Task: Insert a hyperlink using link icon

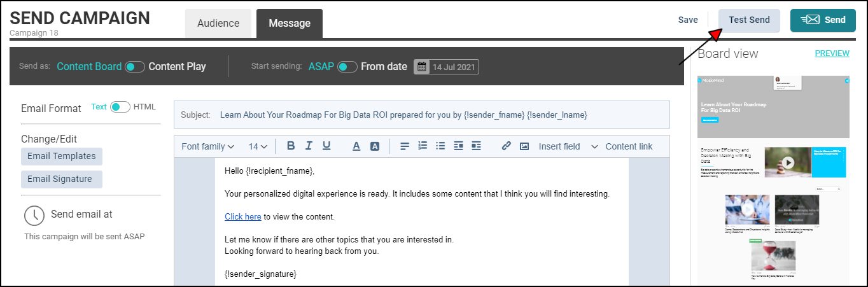Action: (x=507, y=146)
